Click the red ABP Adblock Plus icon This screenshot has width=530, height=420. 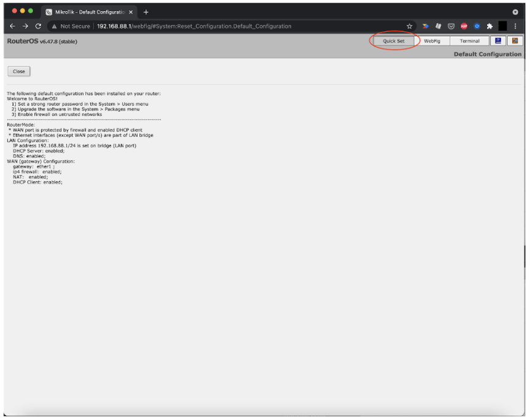pyautogui.click(x=464, y=26)
